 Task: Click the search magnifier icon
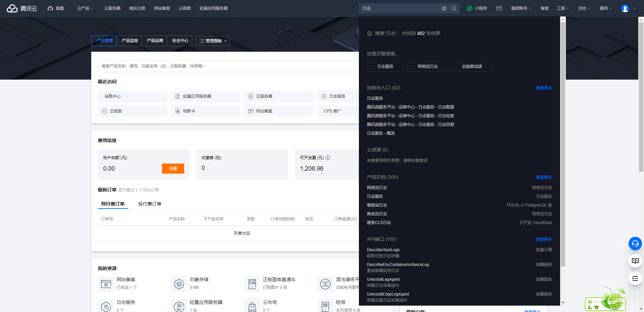[x=454, y=8]
